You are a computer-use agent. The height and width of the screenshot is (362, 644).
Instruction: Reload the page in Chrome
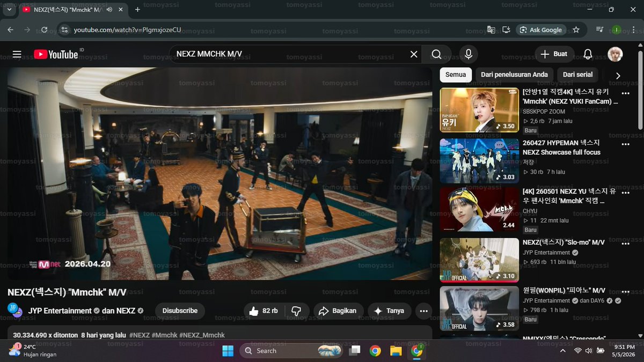[44, 30]
